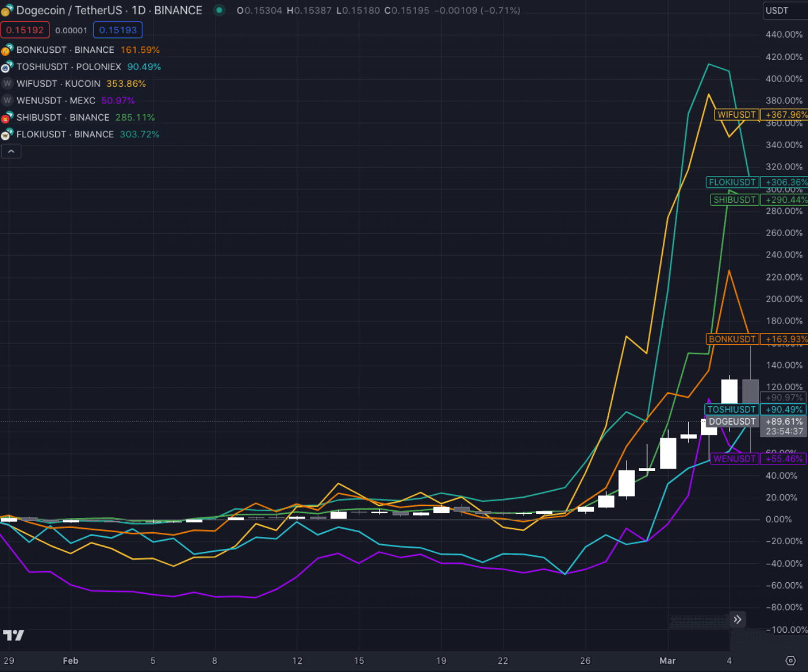Image resolution: width=808 pixels, height=672 pixels.
Task: Collapse the indicator legend with chevron
Action: point(11,152)
